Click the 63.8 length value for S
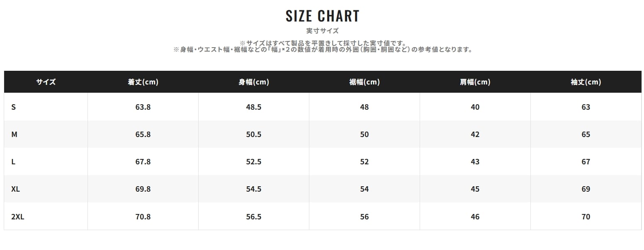Viewport: 644px width, 250px height. [x=143, y=107]
